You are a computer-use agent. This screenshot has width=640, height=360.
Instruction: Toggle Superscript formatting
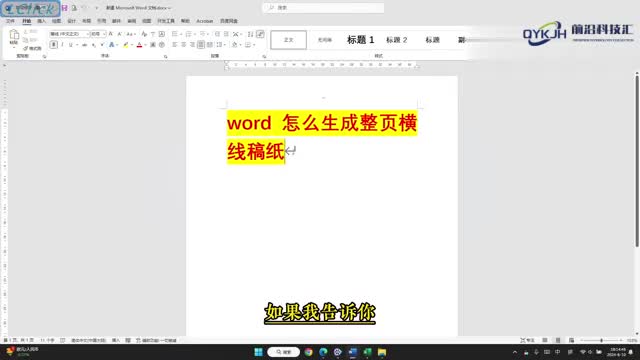(x=102, y=44)
